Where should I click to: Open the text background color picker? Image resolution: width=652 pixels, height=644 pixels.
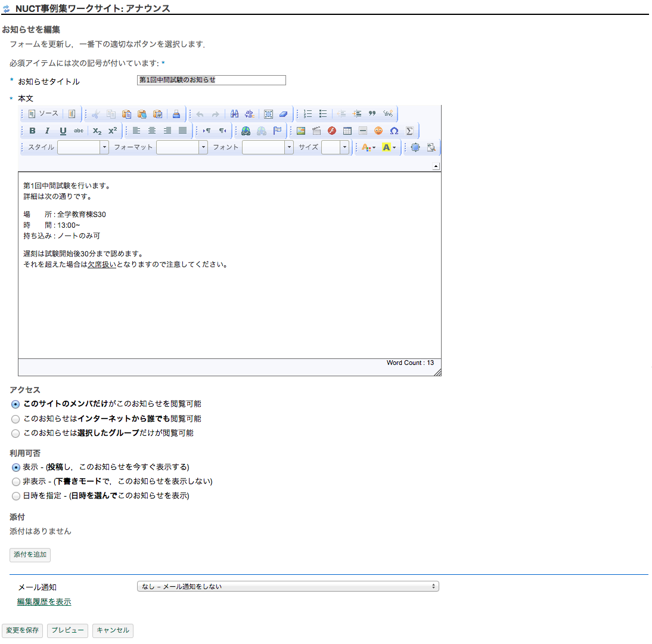389,147
